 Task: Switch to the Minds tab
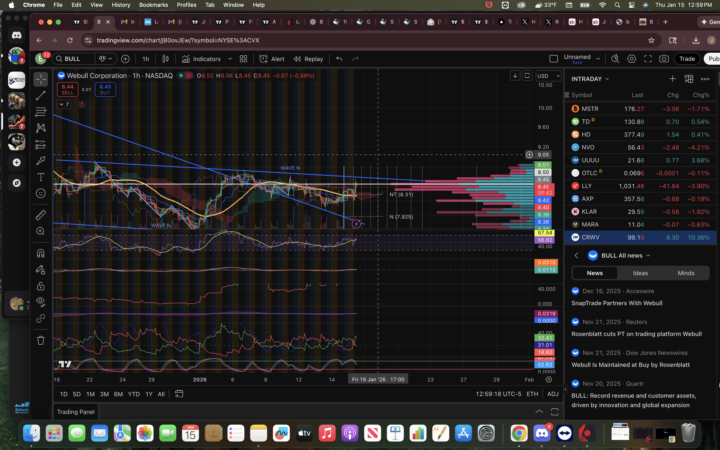(x=686, y=273)
